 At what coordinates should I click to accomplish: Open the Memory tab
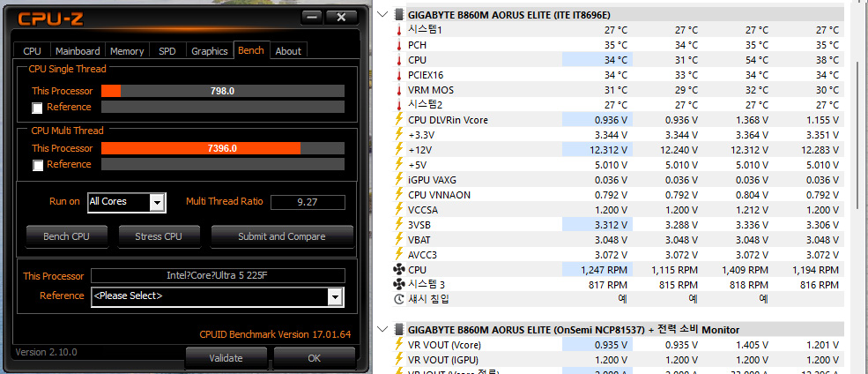tap(127, 51)
